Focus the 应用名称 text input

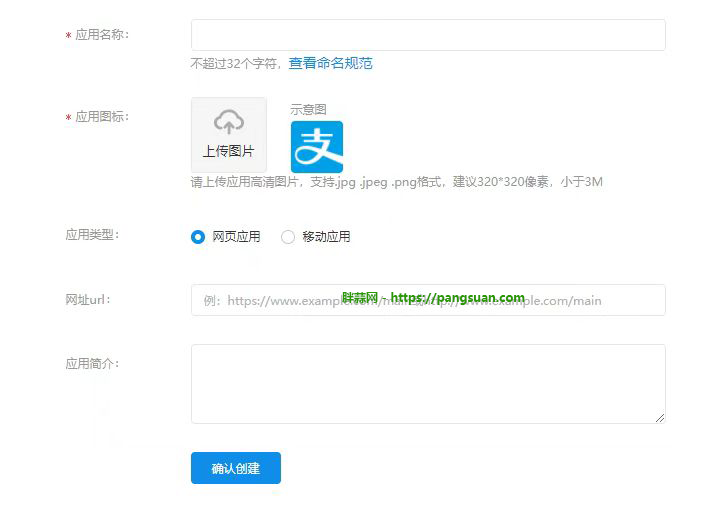[427, 35]
